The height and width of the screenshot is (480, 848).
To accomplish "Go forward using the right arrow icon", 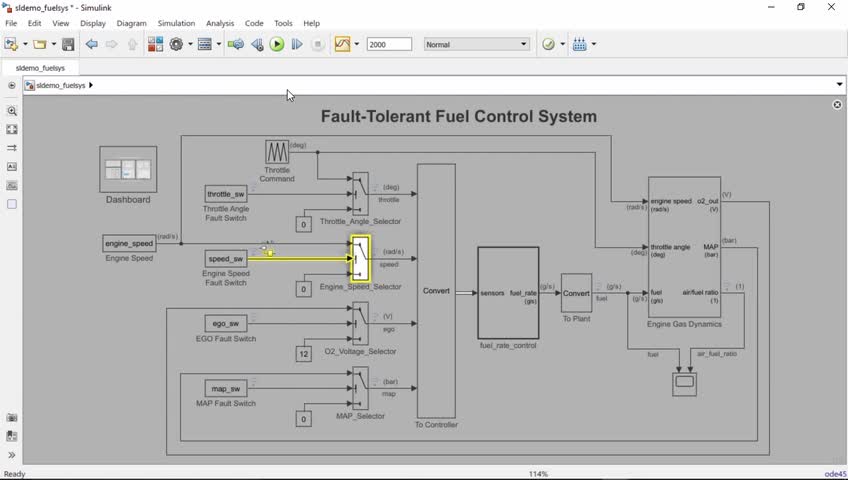I will 111,44.
